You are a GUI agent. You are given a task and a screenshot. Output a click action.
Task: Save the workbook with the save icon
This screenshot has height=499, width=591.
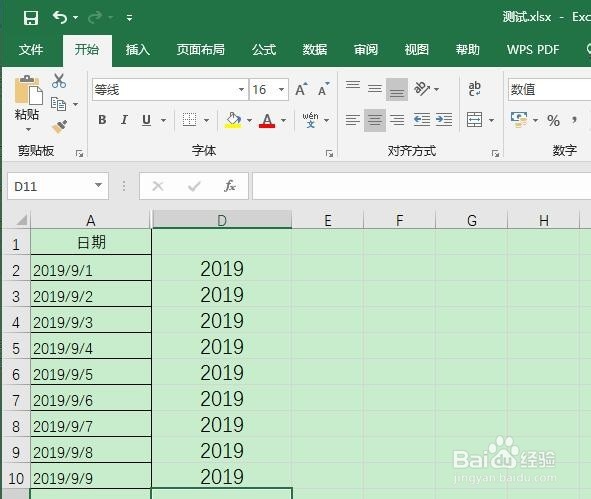31,17
